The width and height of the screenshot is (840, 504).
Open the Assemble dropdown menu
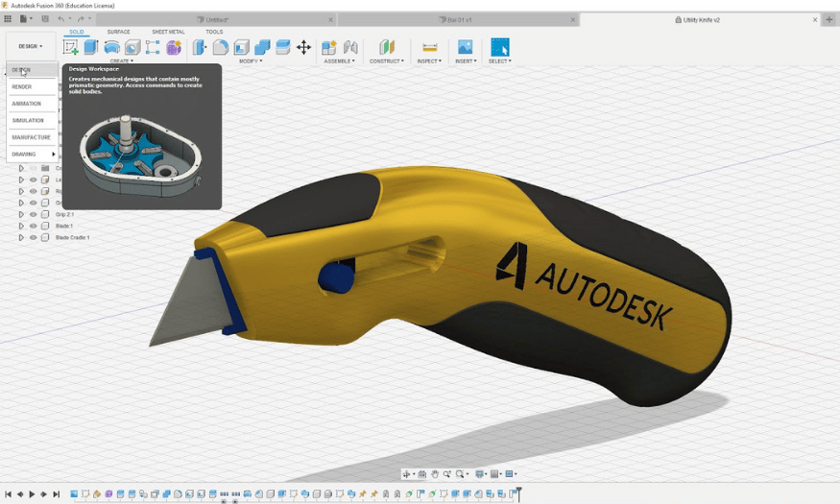click(339, 61)
